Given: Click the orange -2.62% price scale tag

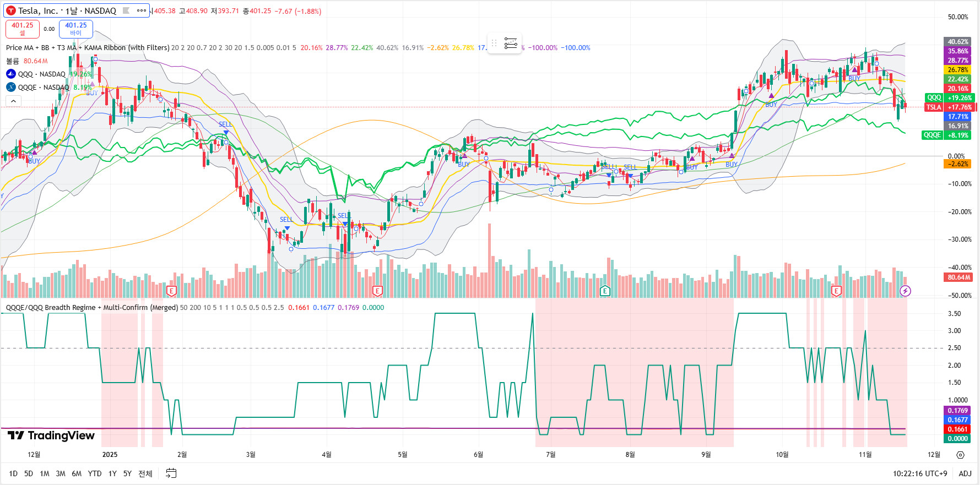Looking at the screenshot, I should coord(959,164).
